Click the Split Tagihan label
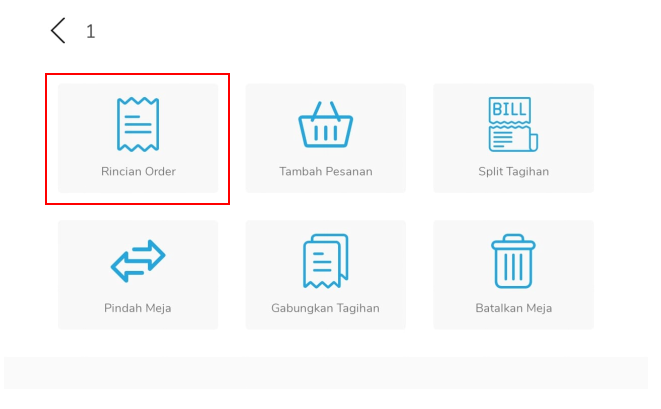Image resolution: width=661 pixels, height=409 pixels. click(513, 172)
